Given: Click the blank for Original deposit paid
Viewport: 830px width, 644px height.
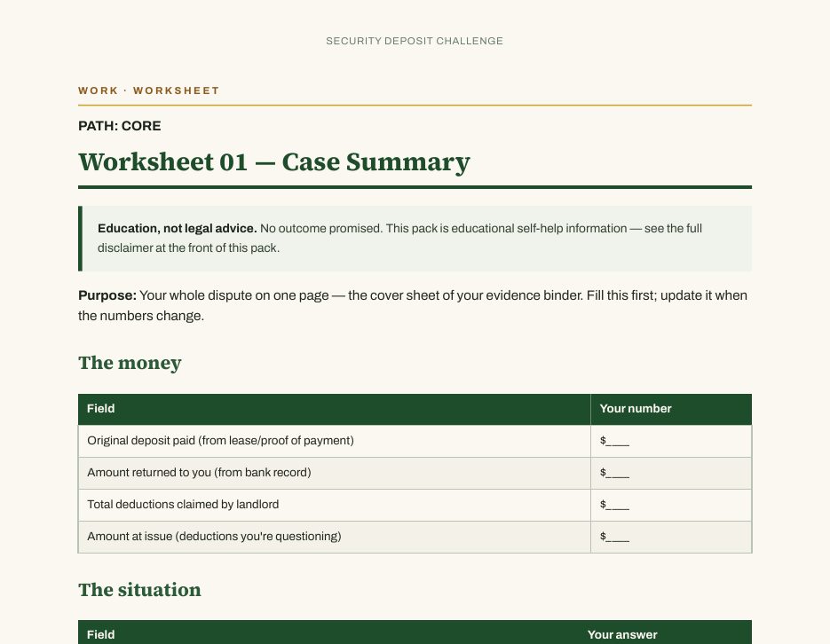Looking at the screenshot, I should click(x=614, y=441).
